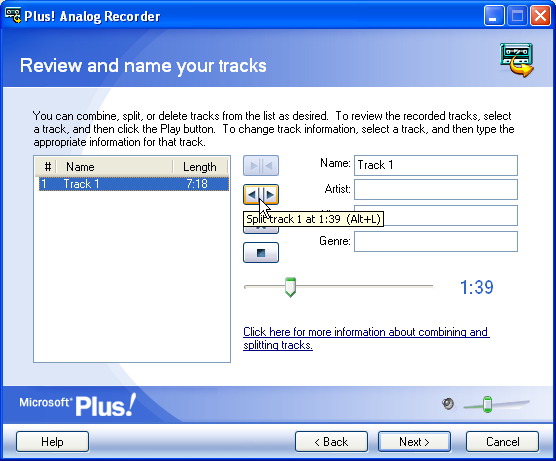Cancel the wizard
Viewport: 556px width, 461px height.
click(502, 442)
